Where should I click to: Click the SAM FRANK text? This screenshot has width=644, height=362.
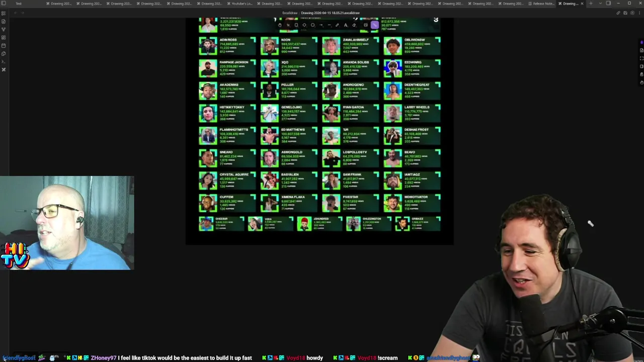pyautogui.click(x=352, y=174)
